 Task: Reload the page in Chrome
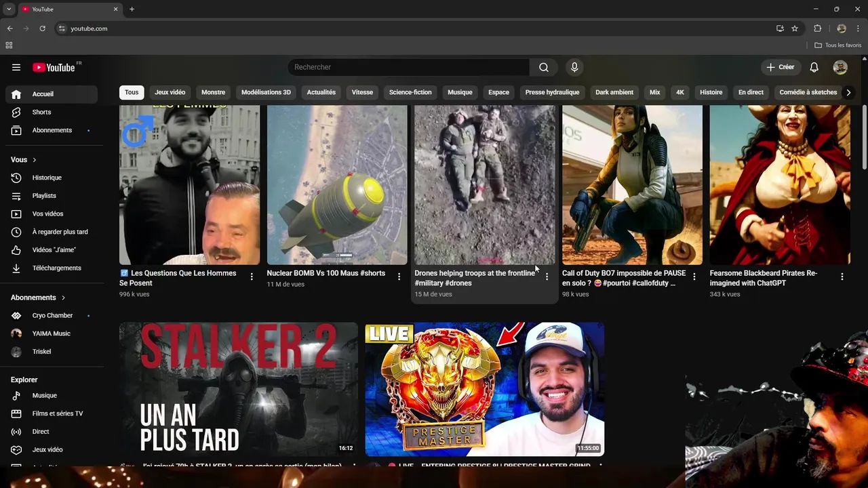click(x=42, y=28)
